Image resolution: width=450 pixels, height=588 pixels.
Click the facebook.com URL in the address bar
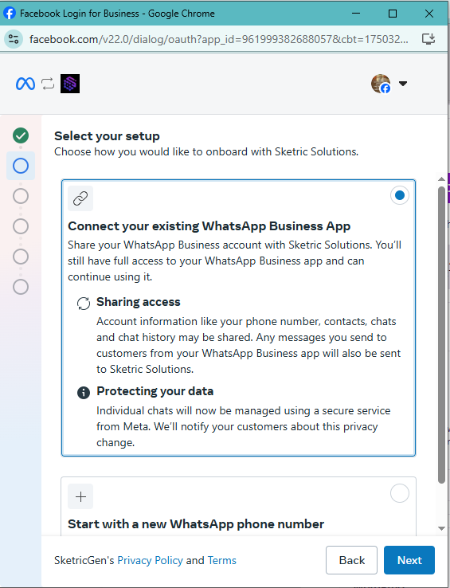point(219,39)
